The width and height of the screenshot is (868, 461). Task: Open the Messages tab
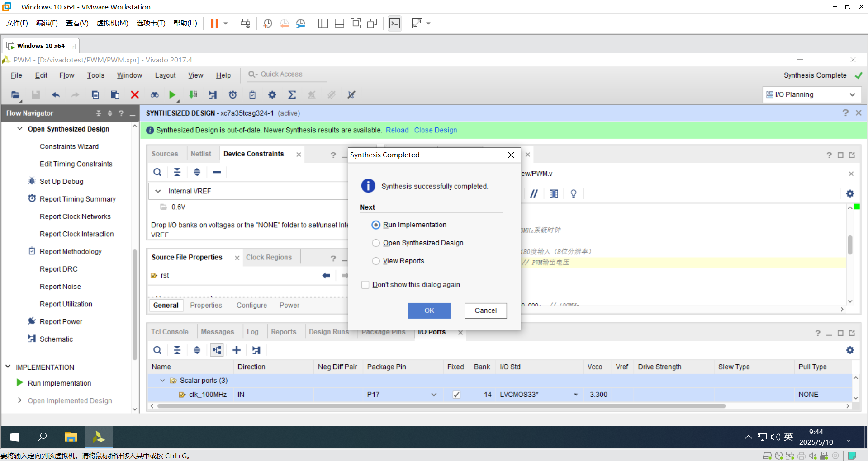tap(218, 332)
